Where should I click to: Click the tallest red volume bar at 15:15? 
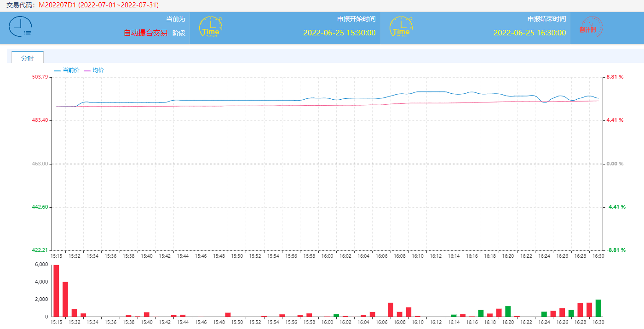pos(56,290)
